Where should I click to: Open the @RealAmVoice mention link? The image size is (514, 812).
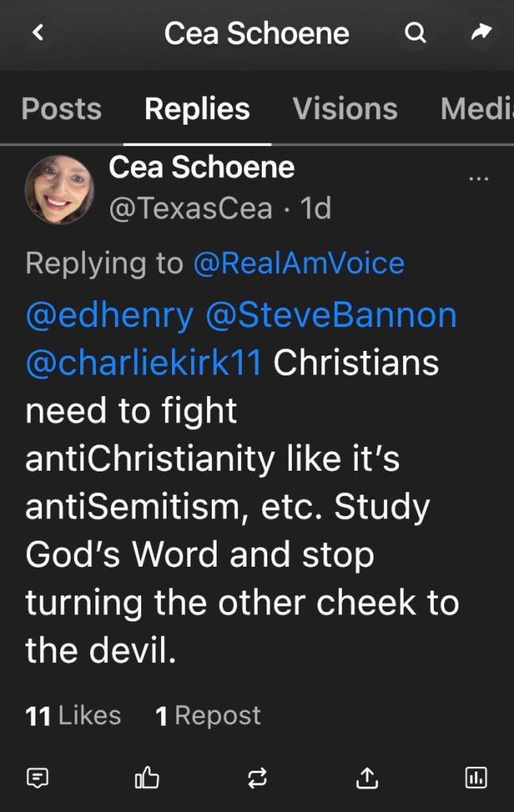[x=298, y=263]
